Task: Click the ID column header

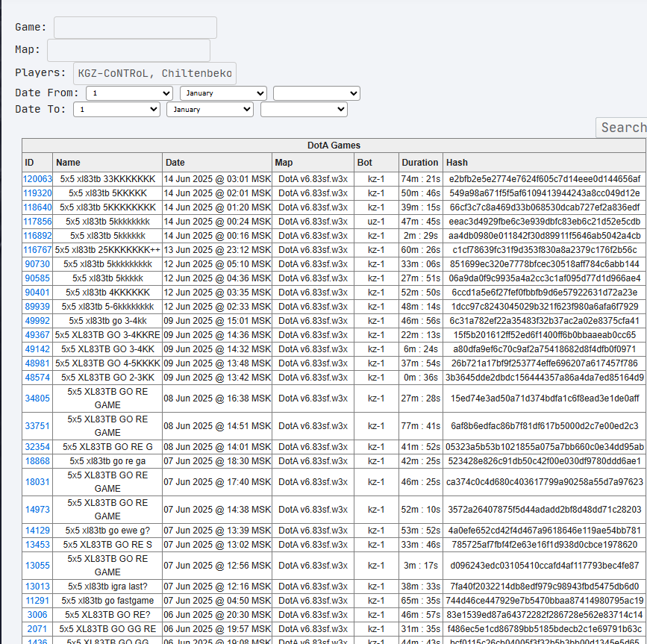Action: point(37,163)
